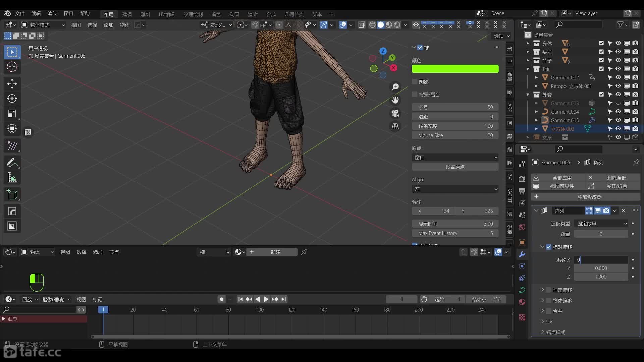Uncheck the 相对偏移 relative offset checkbox
Image resolution: width=644 pixels, height=362 pixels.
(549, 247)
